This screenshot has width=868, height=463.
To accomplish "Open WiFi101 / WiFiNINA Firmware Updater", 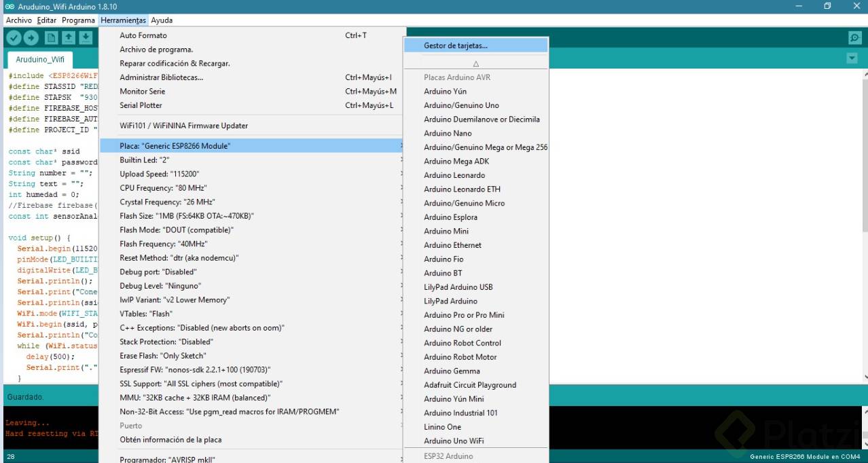I will coord(252,126).
